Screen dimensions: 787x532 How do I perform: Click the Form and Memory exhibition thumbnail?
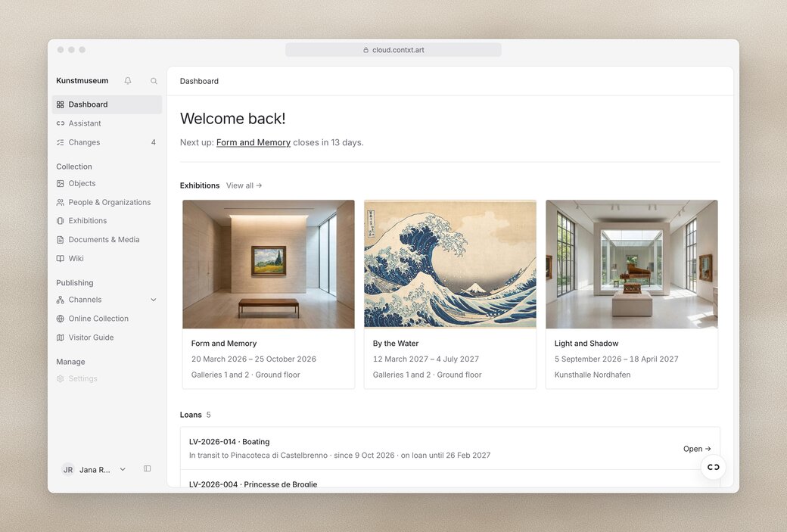pos(269,265)
